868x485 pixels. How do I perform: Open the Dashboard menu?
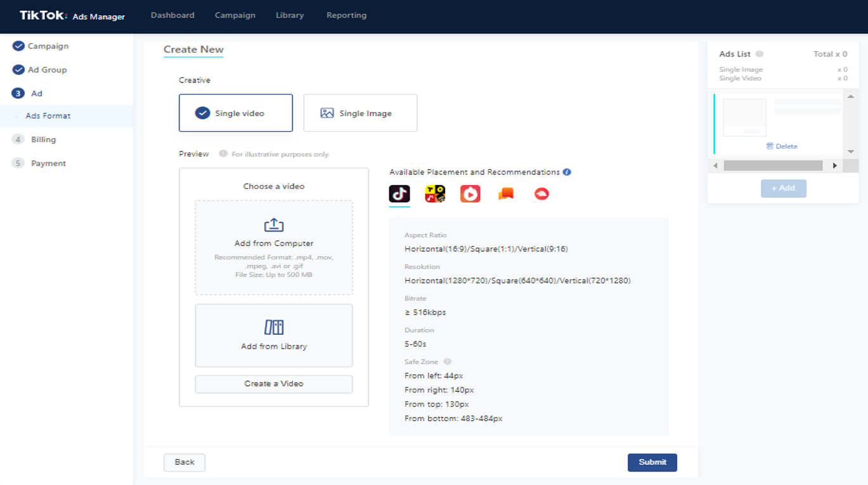(172, 15)
